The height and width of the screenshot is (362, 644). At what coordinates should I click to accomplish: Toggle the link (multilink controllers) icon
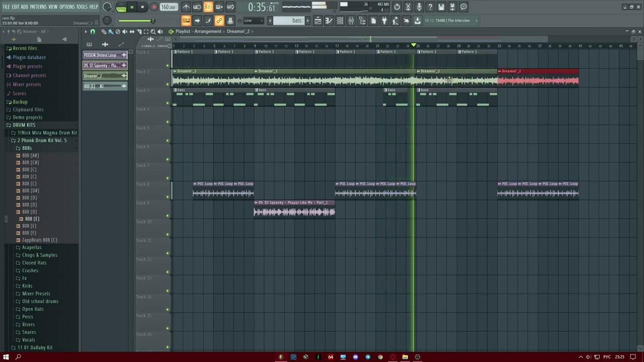point(219,21)
